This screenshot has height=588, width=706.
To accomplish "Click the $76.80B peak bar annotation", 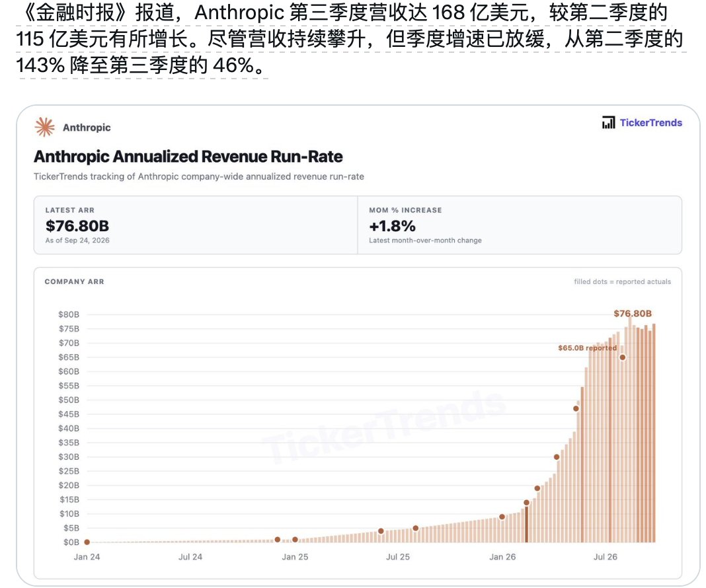I will [x=633, y=314].
